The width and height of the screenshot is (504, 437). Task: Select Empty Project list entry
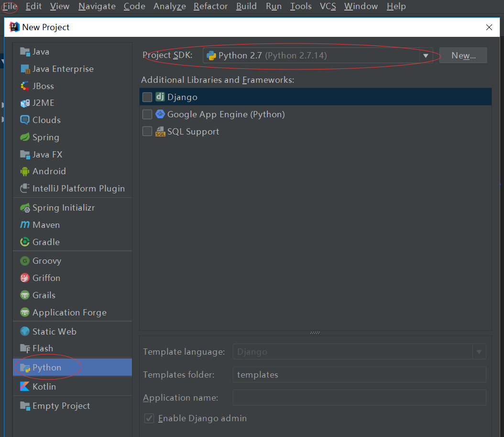click(72, 405)
